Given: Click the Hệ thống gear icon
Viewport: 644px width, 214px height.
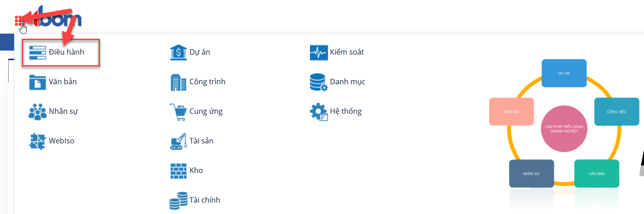Looking at the screenshot, I should point(319,112).
